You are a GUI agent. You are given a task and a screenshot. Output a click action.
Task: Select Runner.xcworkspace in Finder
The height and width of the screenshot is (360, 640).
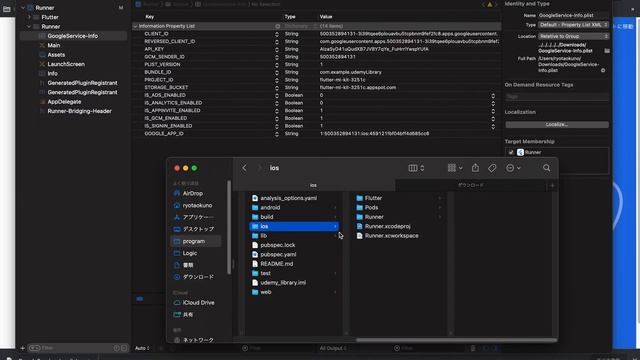pos(391,236)
